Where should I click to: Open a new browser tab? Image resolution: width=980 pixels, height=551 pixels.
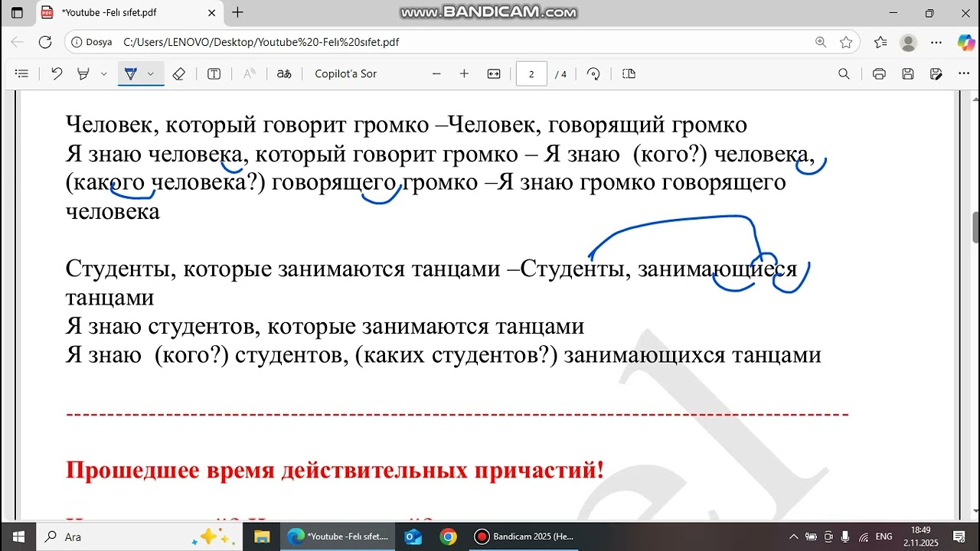[x=237, y=13]
